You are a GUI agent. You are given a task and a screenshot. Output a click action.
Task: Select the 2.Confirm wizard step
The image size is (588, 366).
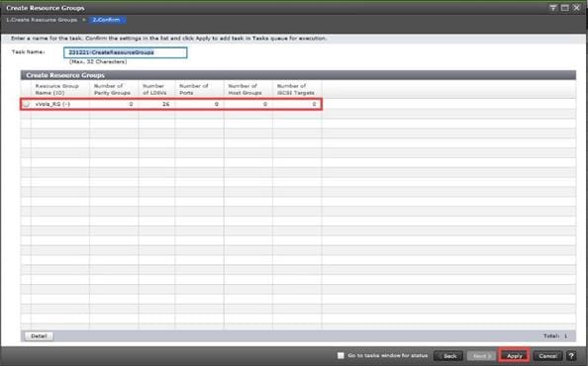click(x=107, y=20)
